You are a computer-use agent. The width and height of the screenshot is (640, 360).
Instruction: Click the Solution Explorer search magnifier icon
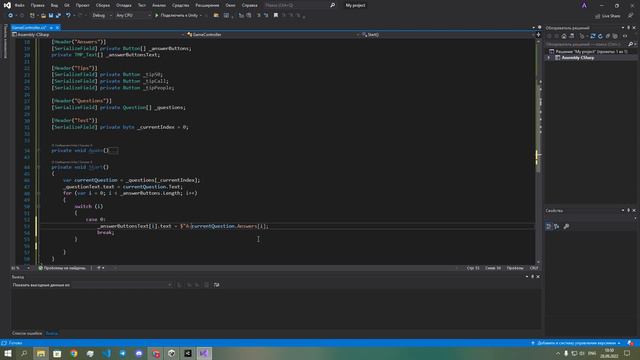click(x=630, y=44)
